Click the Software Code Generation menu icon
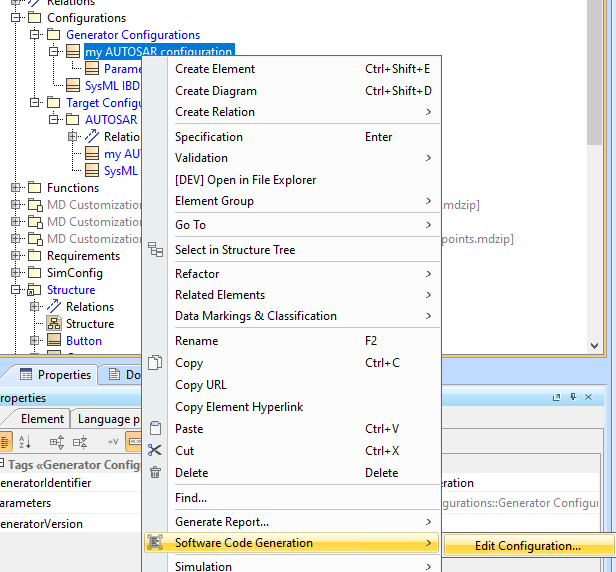The height and width of the screenshot is (572, 616). pos(155,543)
